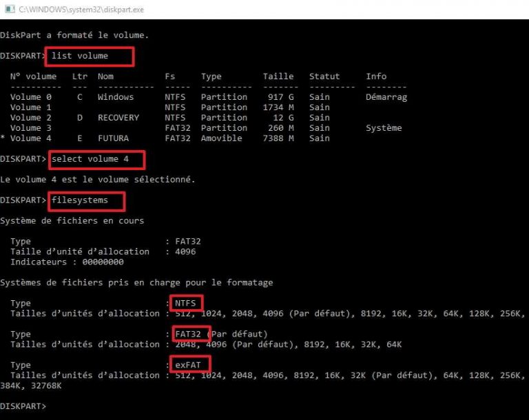This screenshot has width=529, height=420.
Task: Click the 'Démarrag' info entry
Action: (386, 97)
